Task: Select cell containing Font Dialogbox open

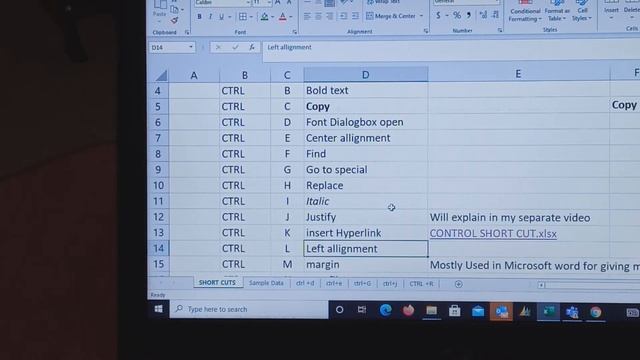Action: click(366, 122)
